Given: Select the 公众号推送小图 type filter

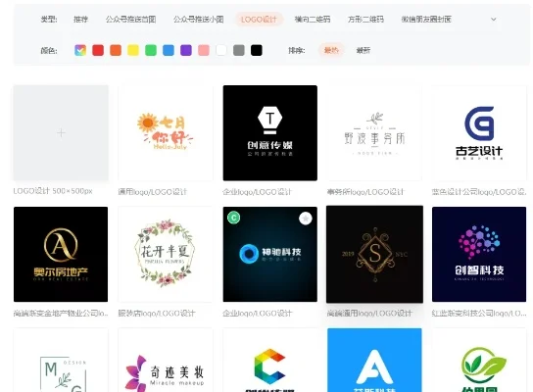Looking at the screenshot, I should pyautogui.click(x=199, y=20).
